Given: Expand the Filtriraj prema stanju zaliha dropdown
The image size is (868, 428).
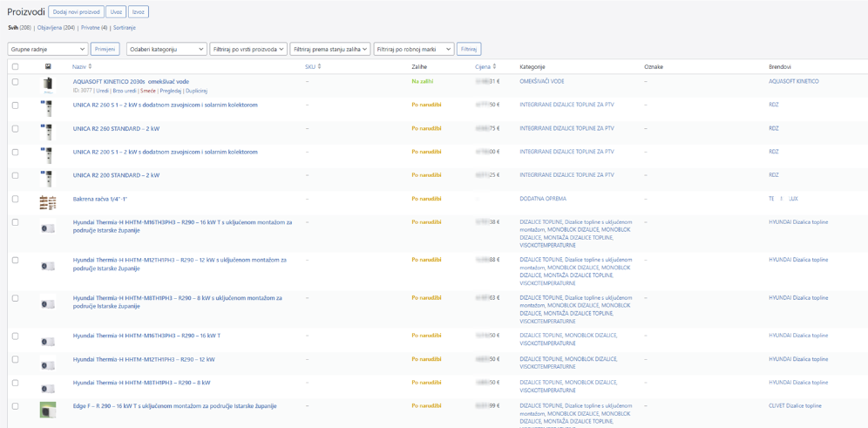Looking at the screenshot, I should [x=330, y=50].
